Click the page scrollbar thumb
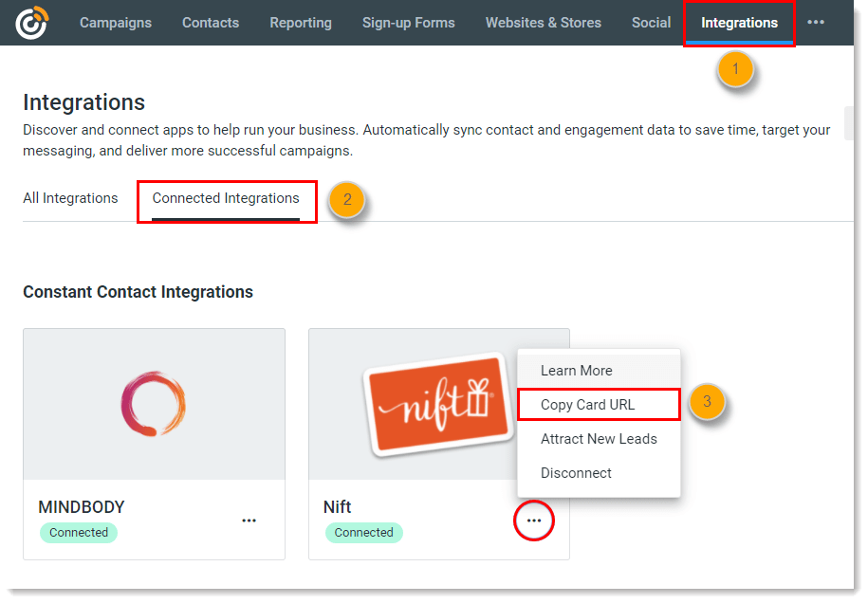The height and width of the screenshot is (603, 868). tap(849, 123)
